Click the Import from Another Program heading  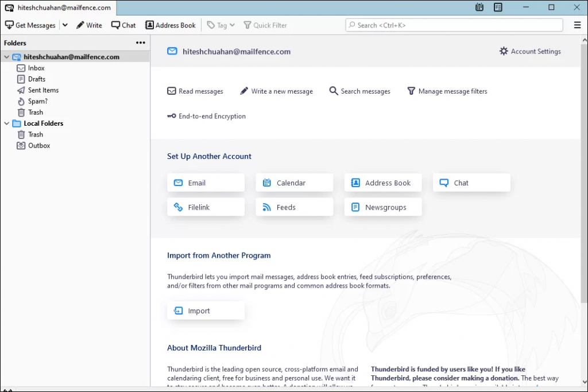tap(219, 255)
